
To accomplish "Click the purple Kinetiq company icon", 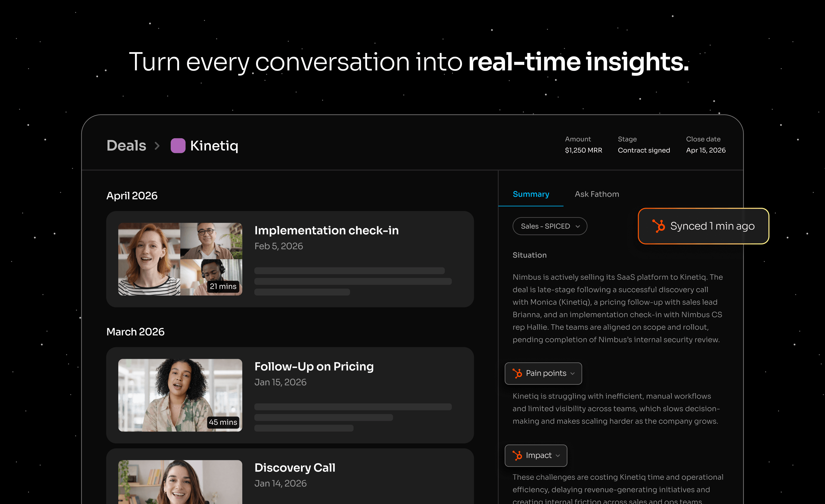I will tap(178, 146).
